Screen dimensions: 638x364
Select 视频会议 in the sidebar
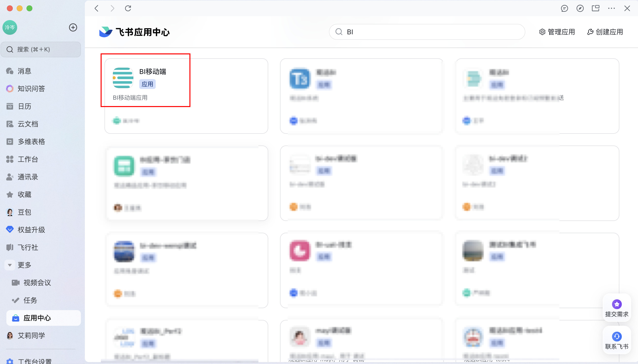[x=37, y=283]
